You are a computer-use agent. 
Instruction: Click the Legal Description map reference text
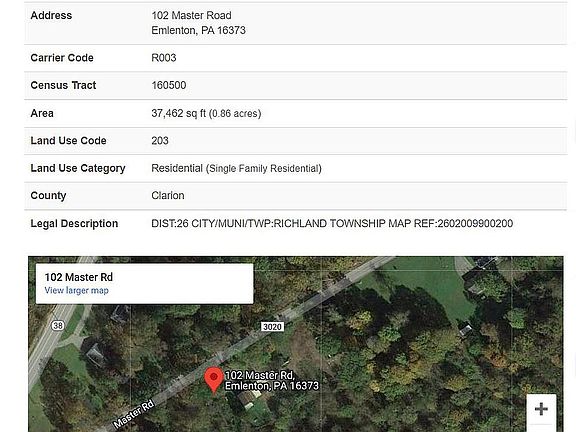(463, 223)
